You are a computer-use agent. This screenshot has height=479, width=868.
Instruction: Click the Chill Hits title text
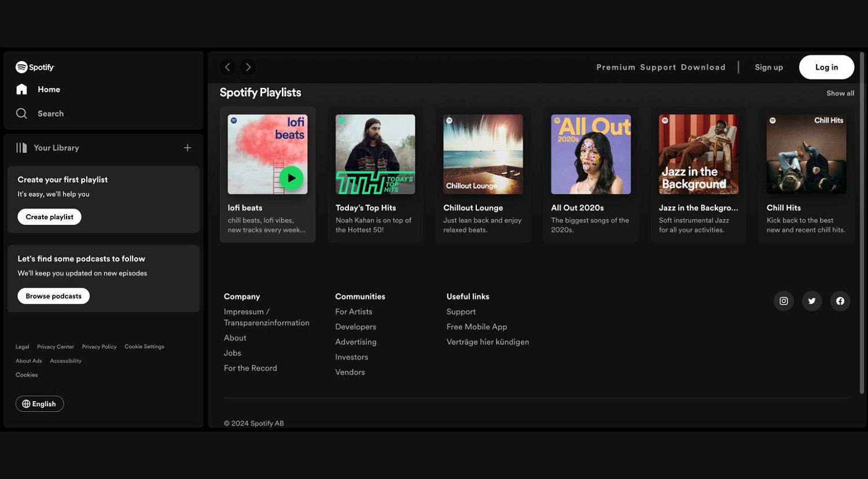pyautogui.click(x=784, y=208)
